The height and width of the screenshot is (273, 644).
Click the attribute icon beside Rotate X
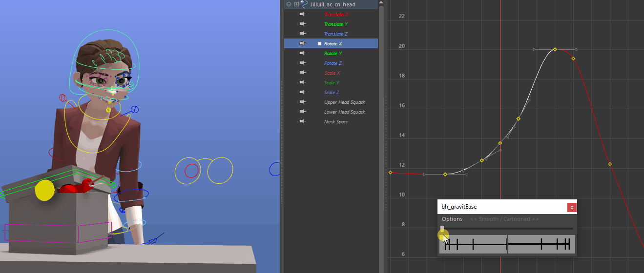click(303, 43)
